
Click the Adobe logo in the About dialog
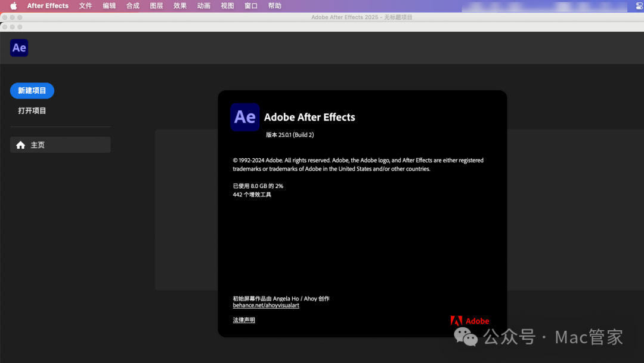470,321
